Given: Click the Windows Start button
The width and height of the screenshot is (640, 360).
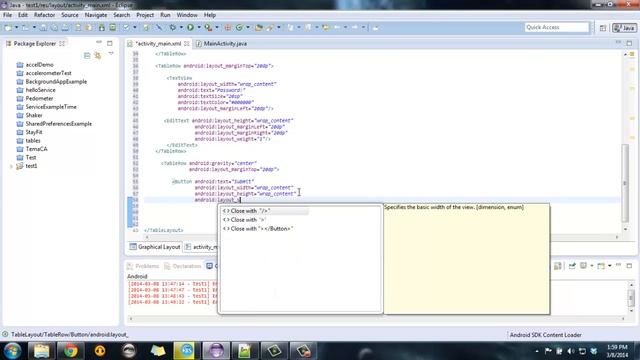Looking at the screenshot, I should (12, 351).
